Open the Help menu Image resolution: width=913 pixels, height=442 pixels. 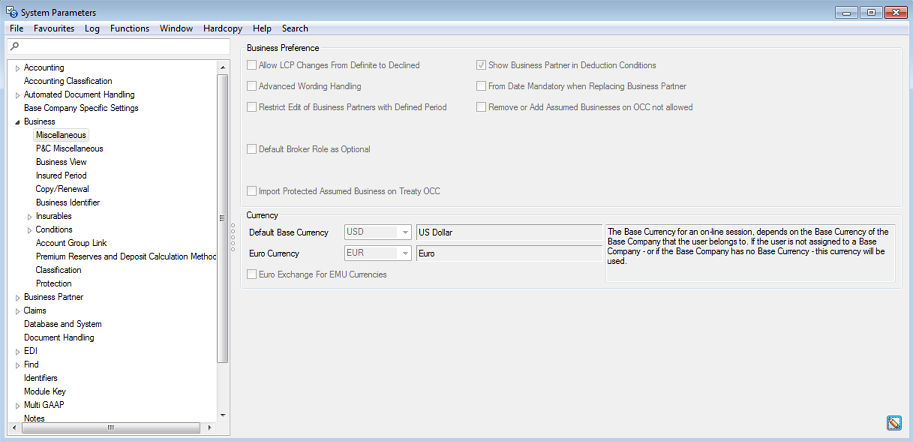[x=262, y=29]
